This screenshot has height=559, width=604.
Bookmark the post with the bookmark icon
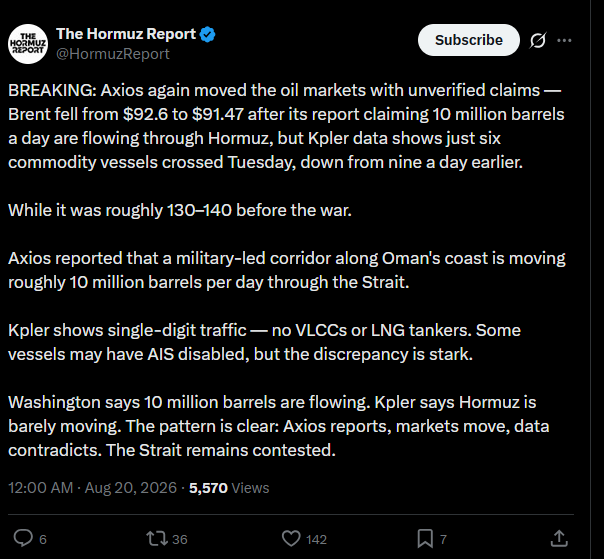[x=425, y=539]
